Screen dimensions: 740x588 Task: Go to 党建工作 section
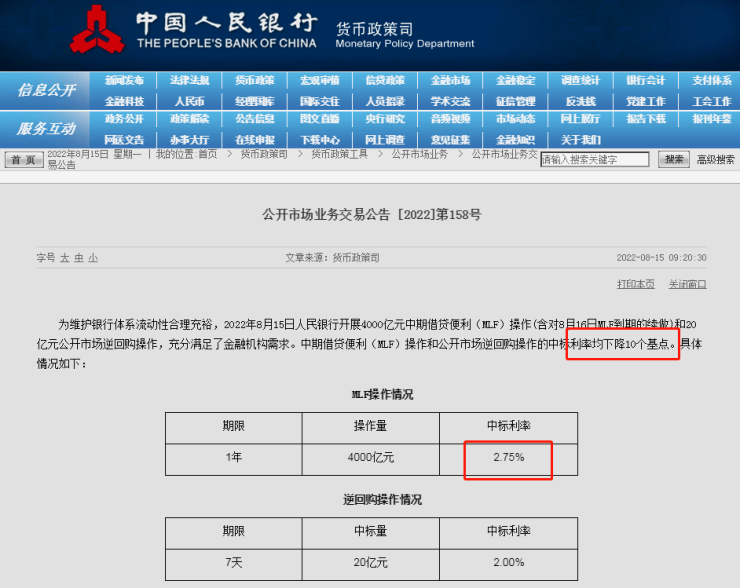[646, 101]
